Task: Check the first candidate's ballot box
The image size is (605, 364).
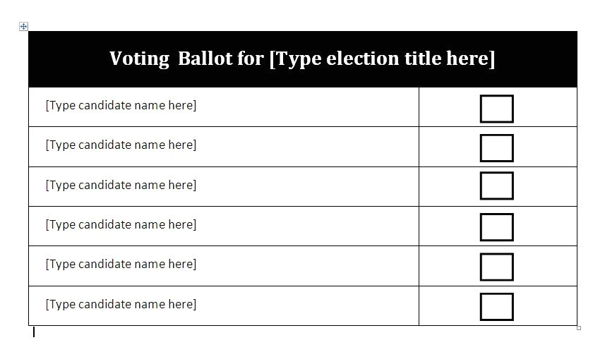Action: (496, 109)
